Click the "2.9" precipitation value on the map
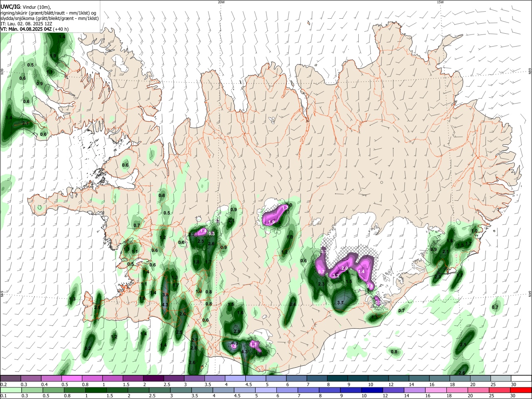 [x=237, y=331]
